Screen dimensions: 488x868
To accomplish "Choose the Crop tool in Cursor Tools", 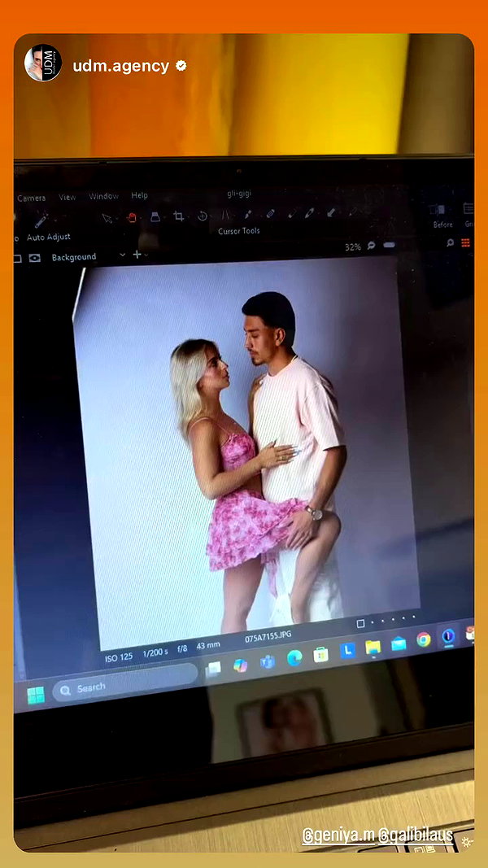I will pyautogui.click(x=179, y=216).
